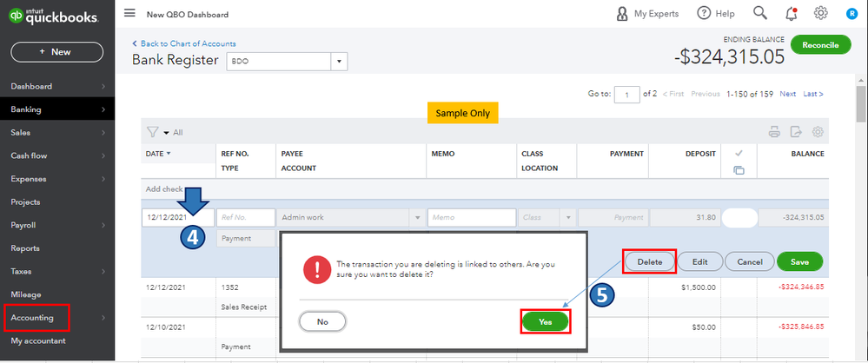Screen dimensions: 868x363
Task: Click the user avatar R icon
Action: point(851,14)
